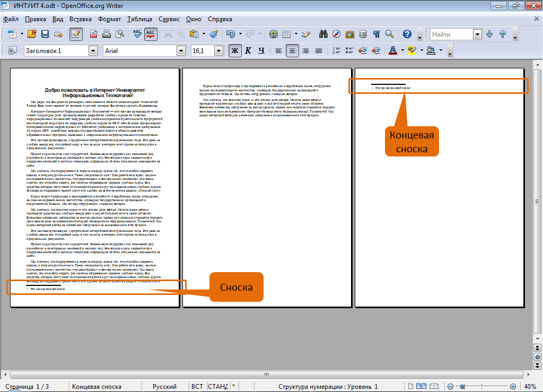The image size is (543, 392).
Task: Move the zoom slider handle
Action: 462,386
